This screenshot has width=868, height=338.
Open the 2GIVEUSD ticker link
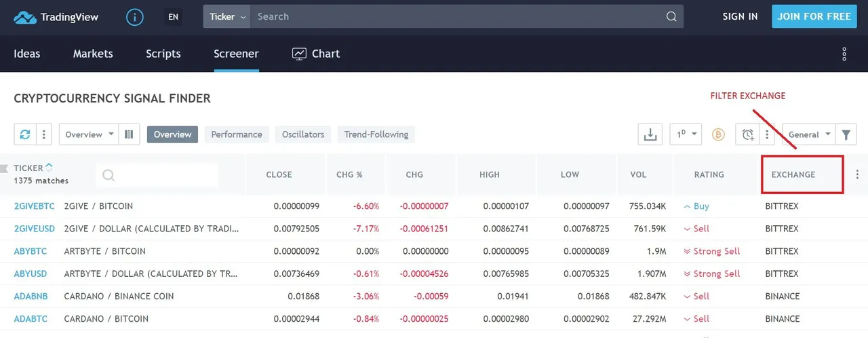(34, 229)
